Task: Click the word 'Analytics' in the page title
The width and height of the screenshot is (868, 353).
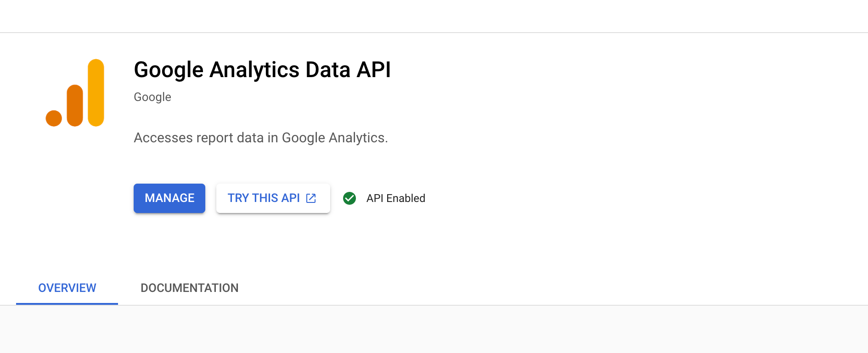Action: tap(255, 70)
